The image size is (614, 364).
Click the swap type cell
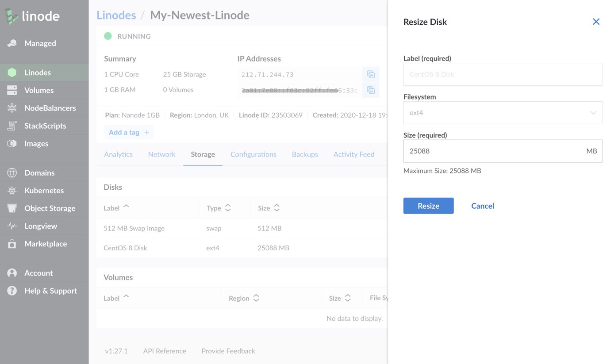click(x=214, y=228)
